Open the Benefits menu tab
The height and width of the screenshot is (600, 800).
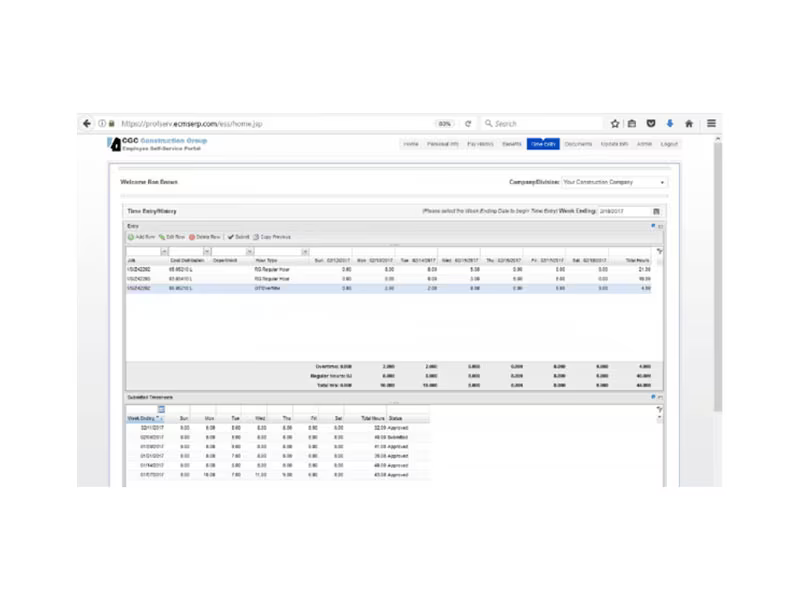click(512, 144)
